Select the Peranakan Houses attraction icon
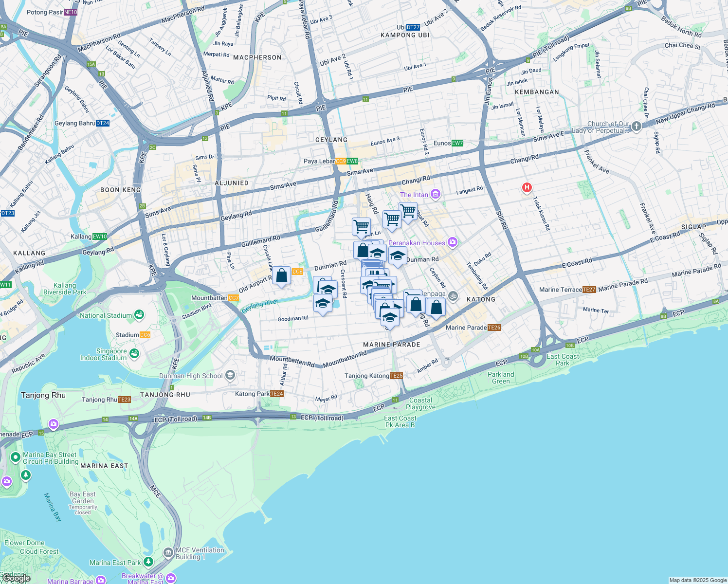The height and width of the screenshot is (584, 728). click(453, 242)
